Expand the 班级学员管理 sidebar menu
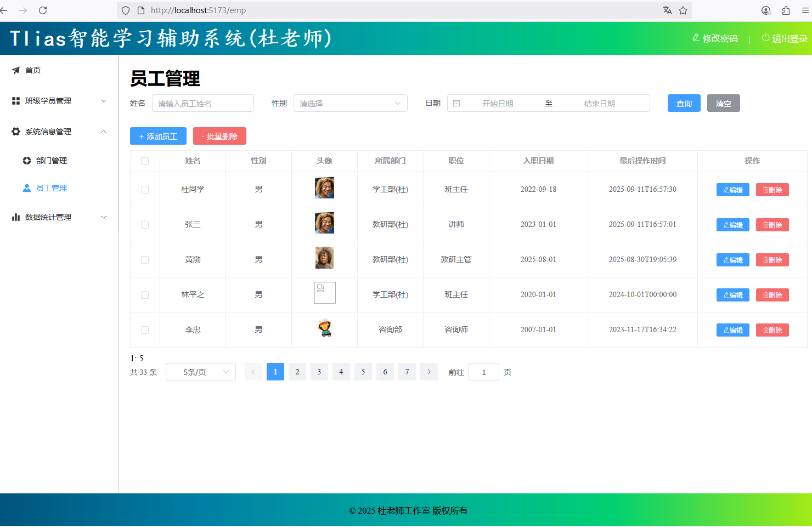Viewport: 812px width, 529px height. tap(59, 101)
